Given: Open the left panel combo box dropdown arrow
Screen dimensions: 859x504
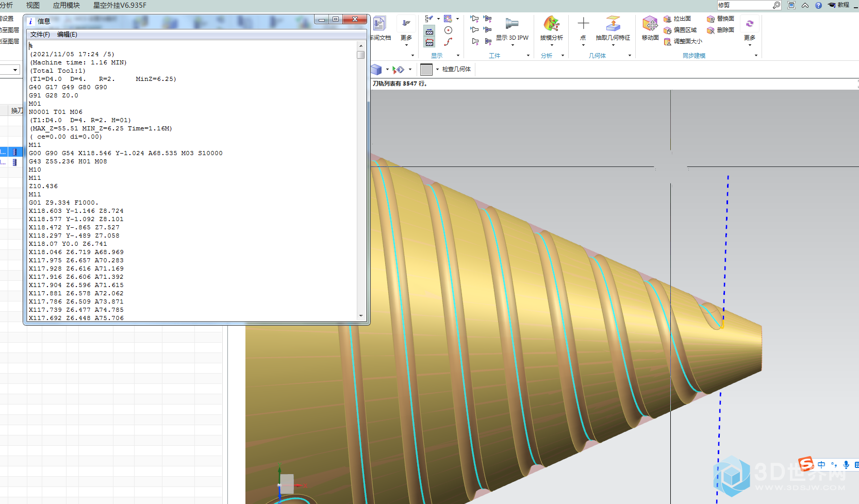Looking at the screenshot, I should click(x=15, y=70).
